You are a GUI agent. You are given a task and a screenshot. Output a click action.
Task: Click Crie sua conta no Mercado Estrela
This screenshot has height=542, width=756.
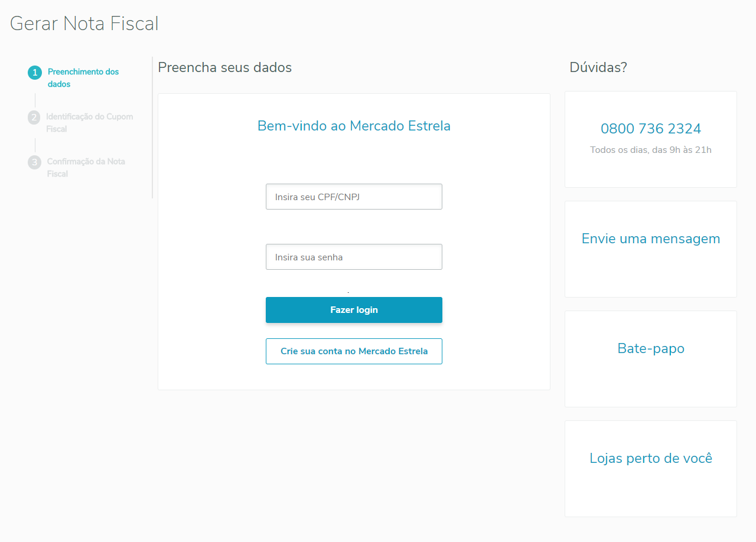pos(354,351)
